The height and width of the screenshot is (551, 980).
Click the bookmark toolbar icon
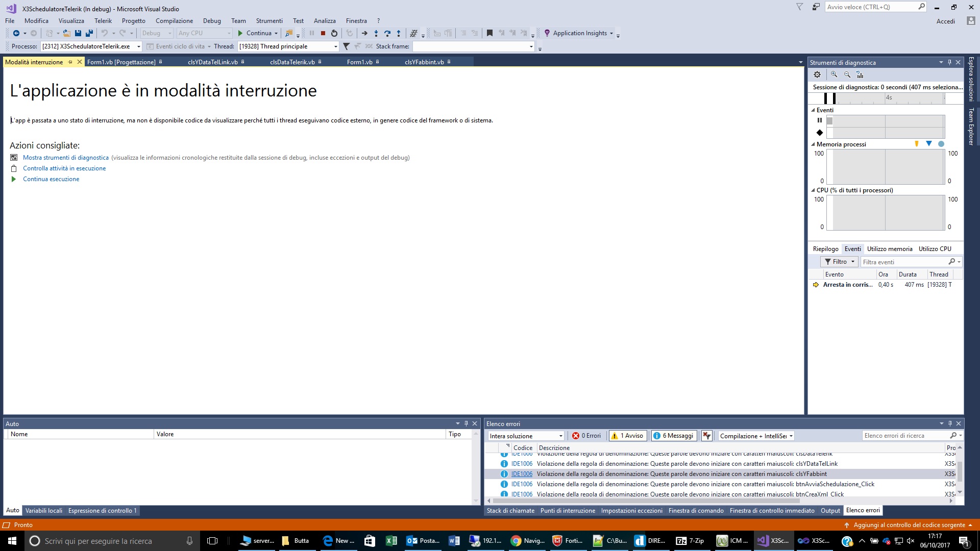(489, 33)
